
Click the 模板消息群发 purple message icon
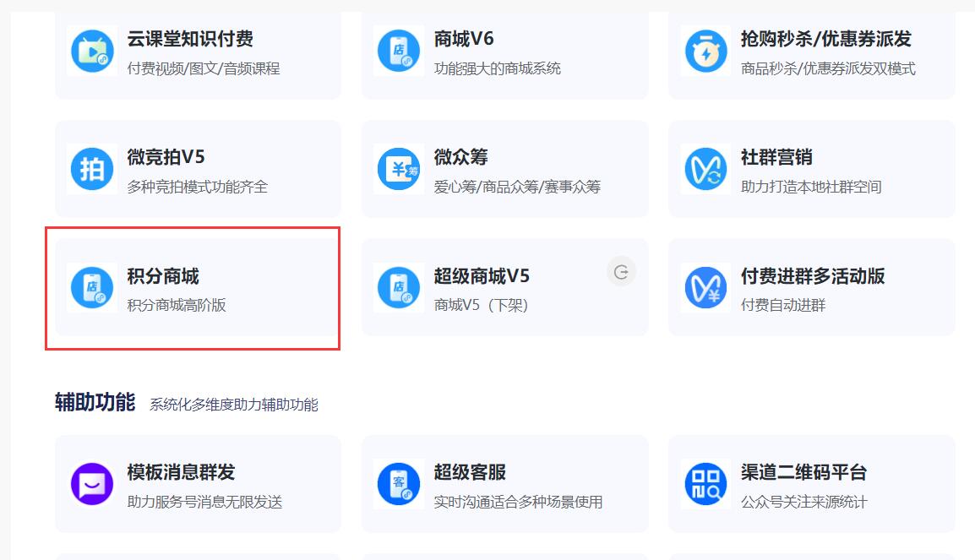(92, 484)
